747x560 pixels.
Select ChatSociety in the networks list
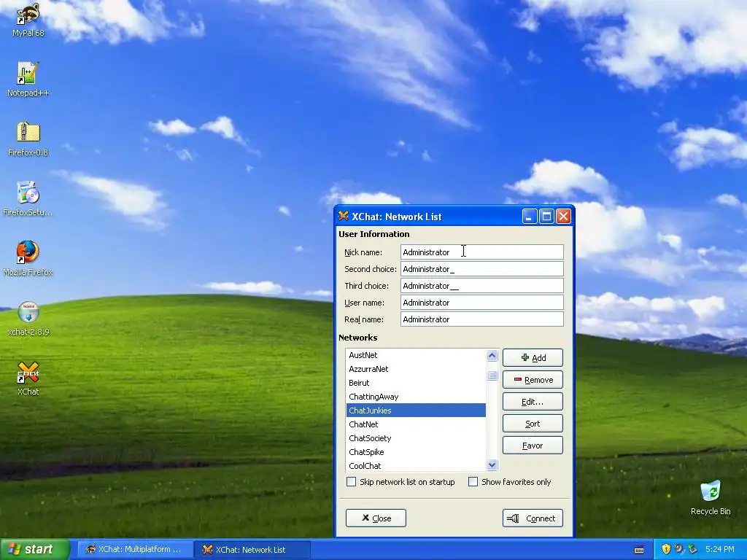coord(416,437)
